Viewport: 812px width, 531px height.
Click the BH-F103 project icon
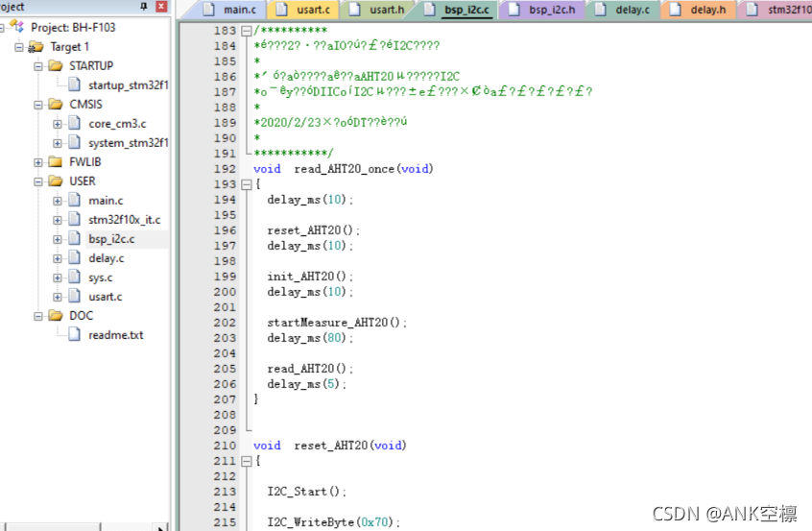click(x=17, y=27)
